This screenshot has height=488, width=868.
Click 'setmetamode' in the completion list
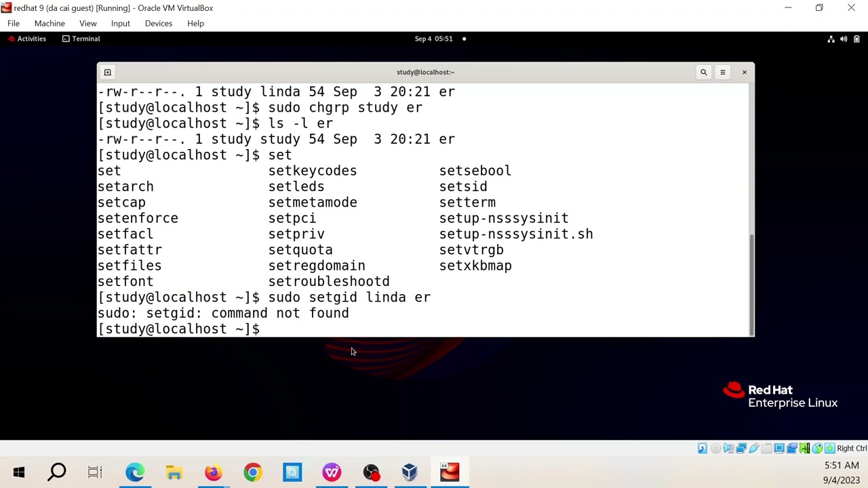(x=313, y=203)
